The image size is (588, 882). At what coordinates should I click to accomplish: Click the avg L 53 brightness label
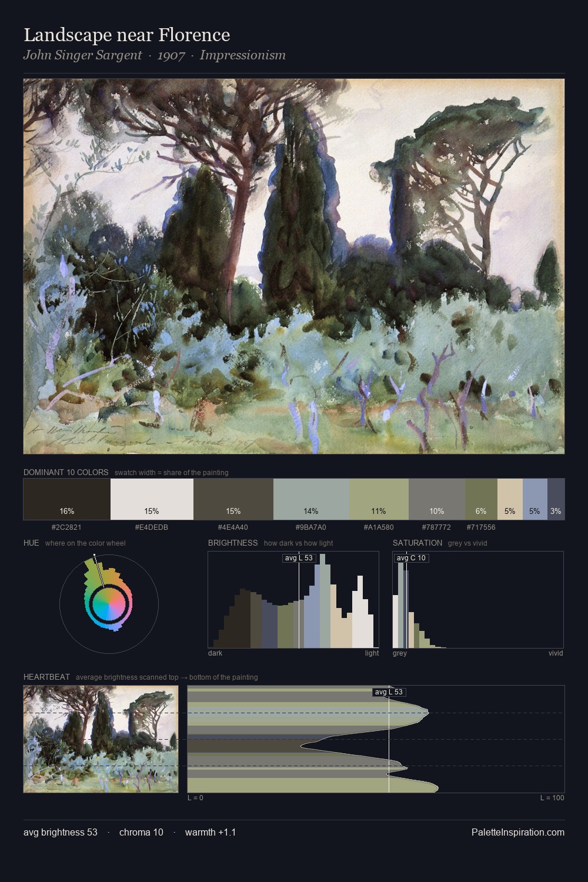point(299,558)
